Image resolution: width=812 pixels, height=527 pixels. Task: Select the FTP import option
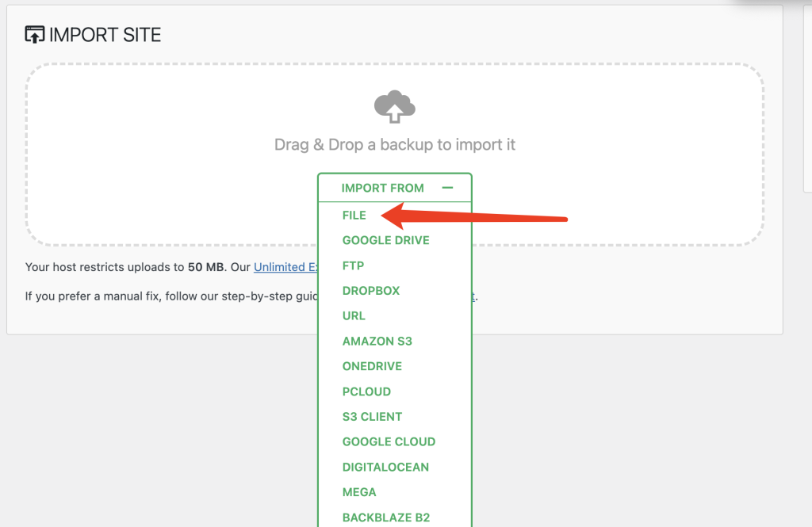[x=352, y=265]
